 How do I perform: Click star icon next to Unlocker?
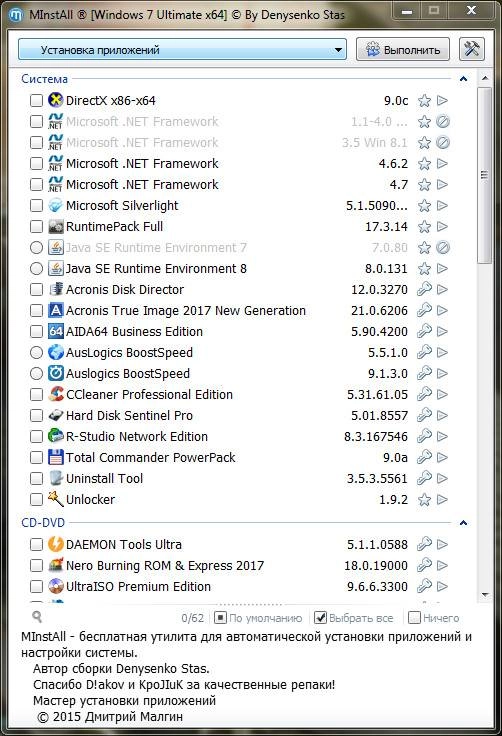pos(425,499)
